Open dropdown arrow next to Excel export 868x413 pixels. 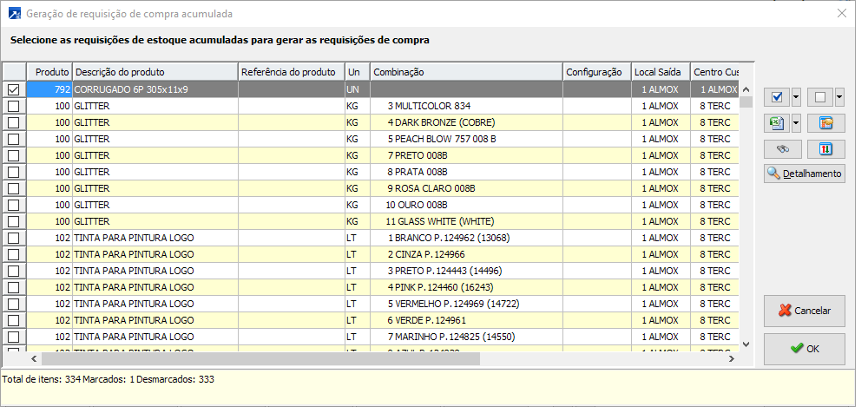pyautogui.click(x=796, y=123)
